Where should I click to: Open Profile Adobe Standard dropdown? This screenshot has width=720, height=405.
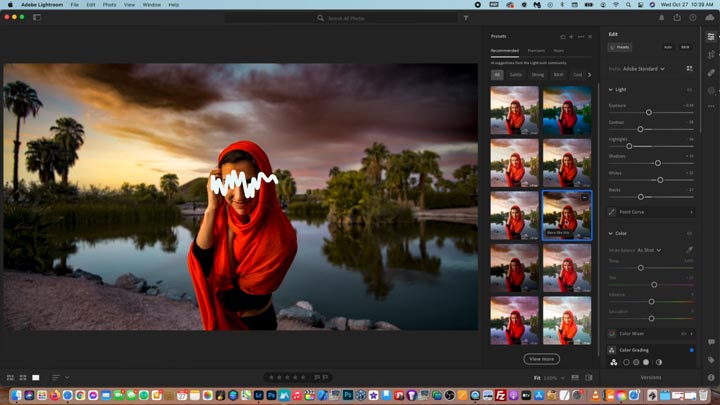coord(643,69)
